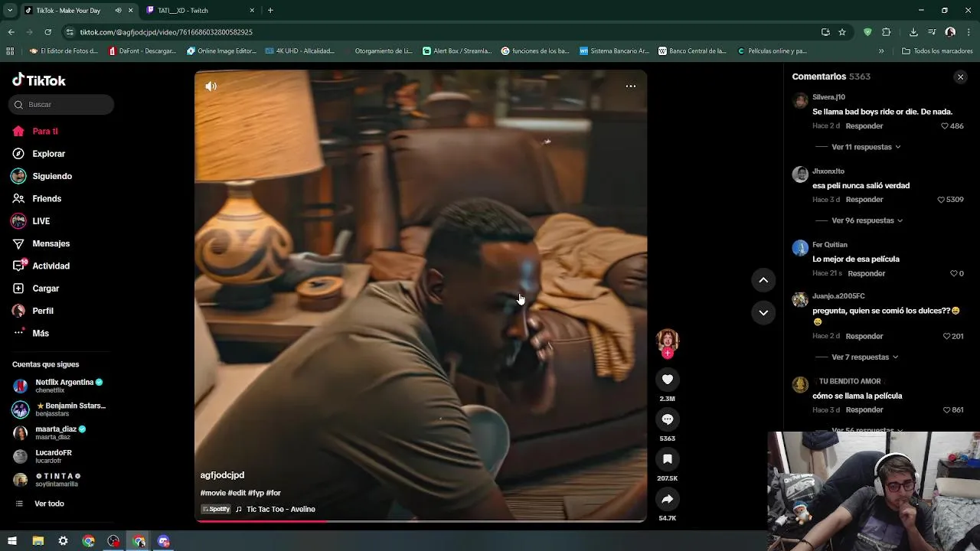Save the video with the bookmark icon
This screenshot has width=980, height=551.
pos(668,459)
